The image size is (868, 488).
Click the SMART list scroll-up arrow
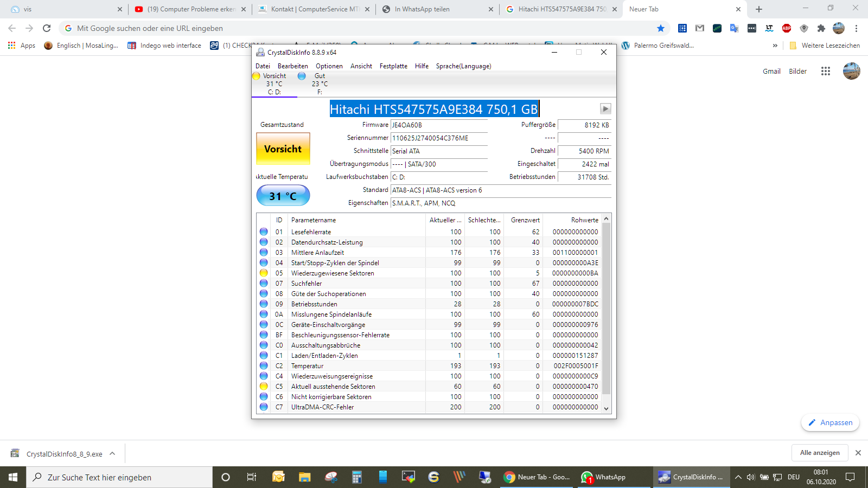click(607, 219)
